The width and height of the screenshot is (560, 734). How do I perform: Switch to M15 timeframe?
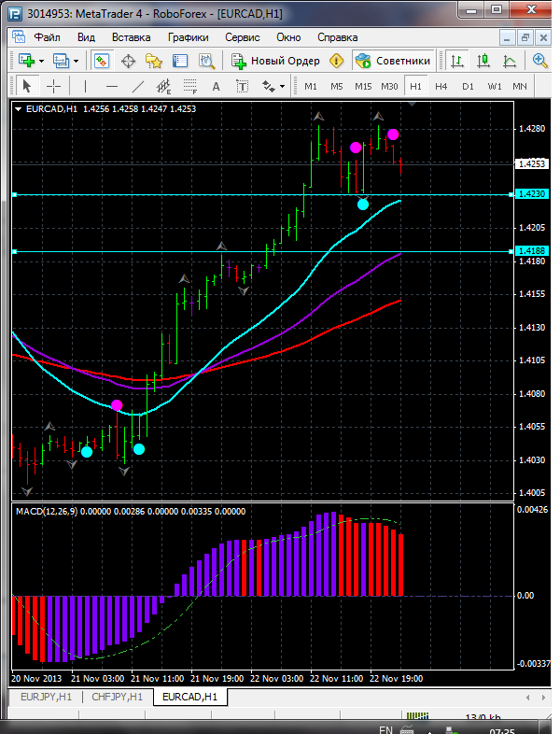point(363,86)
